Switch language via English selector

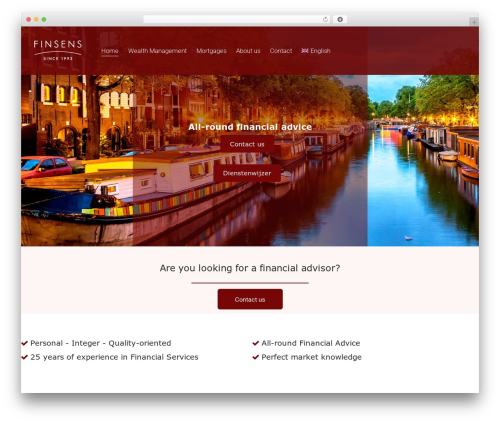point(316,51)
